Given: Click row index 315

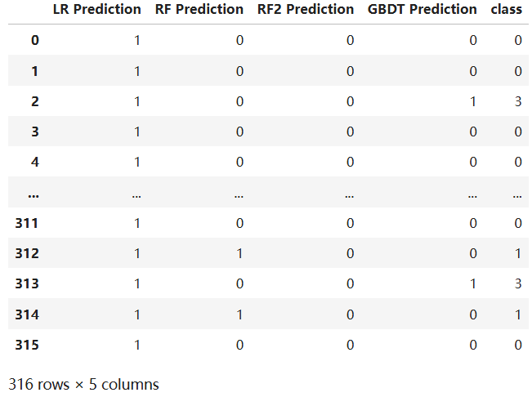Looking at the screenshot, I should [x=27, y=345].
